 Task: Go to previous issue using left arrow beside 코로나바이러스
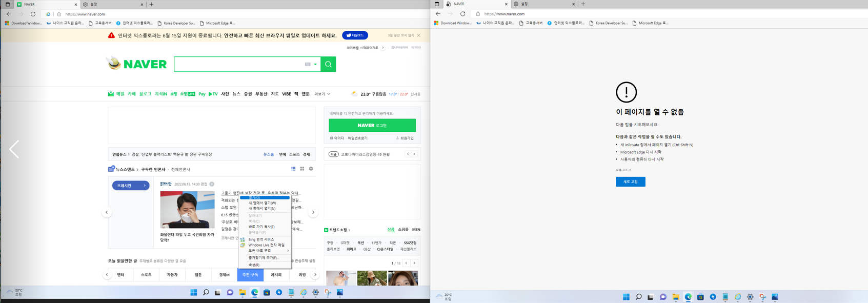(x=408, y=154)
